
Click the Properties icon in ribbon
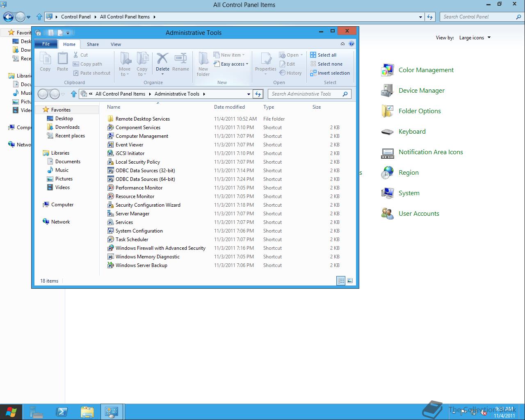(266, 59)
